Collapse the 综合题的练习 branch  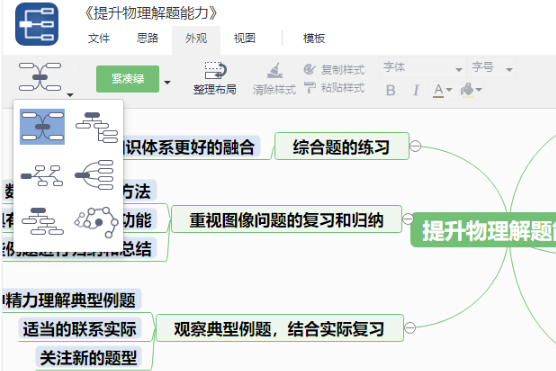pos(415,146)
